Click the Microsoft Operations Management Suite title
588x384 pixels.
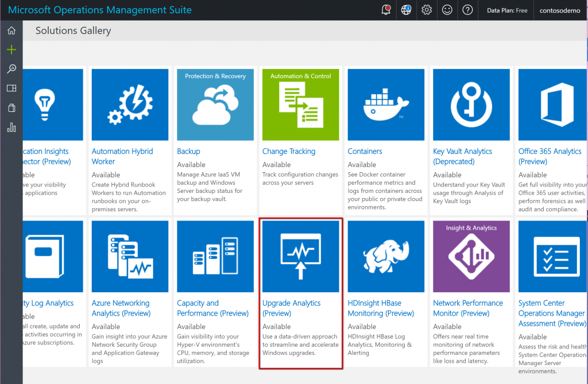tap(100, 10)
